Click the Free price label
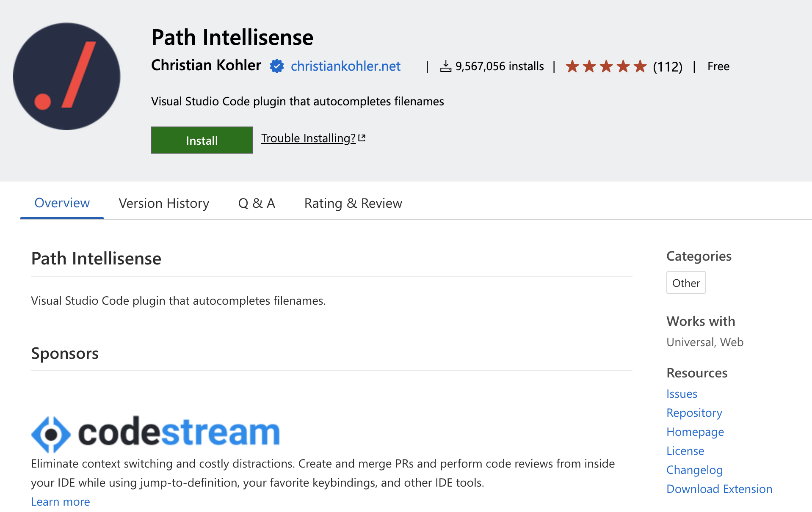 718,66
